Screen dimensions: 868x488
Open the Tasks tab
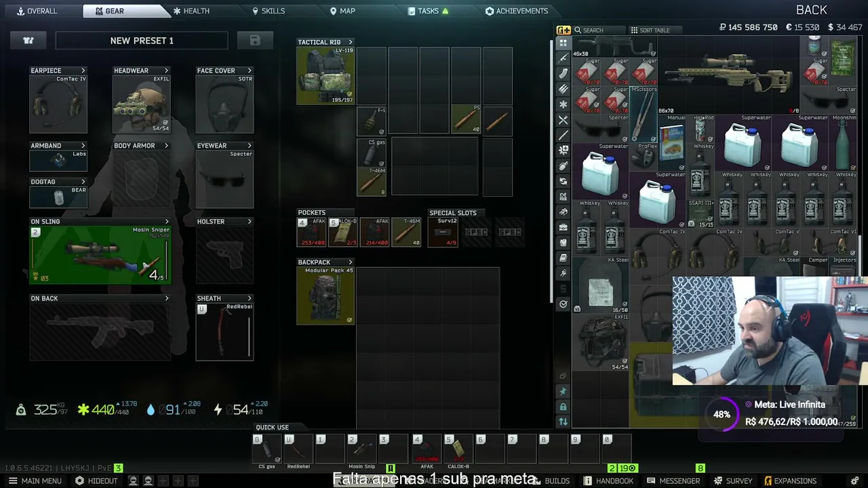click(x=428, y=11)
